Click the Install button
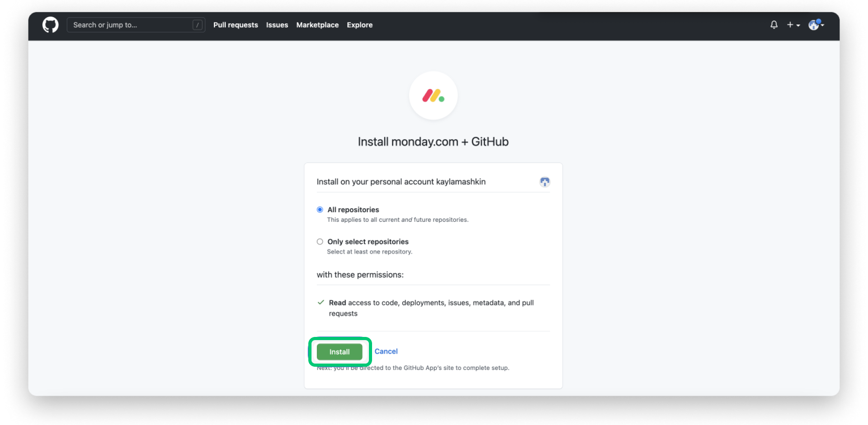868x425 pixels. [x=340, y=351]
